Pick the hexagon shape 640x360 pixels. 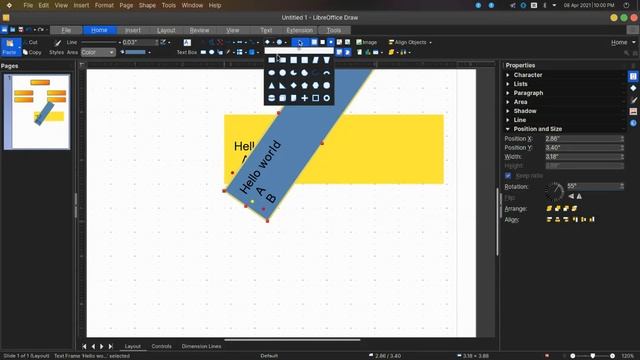coord(316,85)
